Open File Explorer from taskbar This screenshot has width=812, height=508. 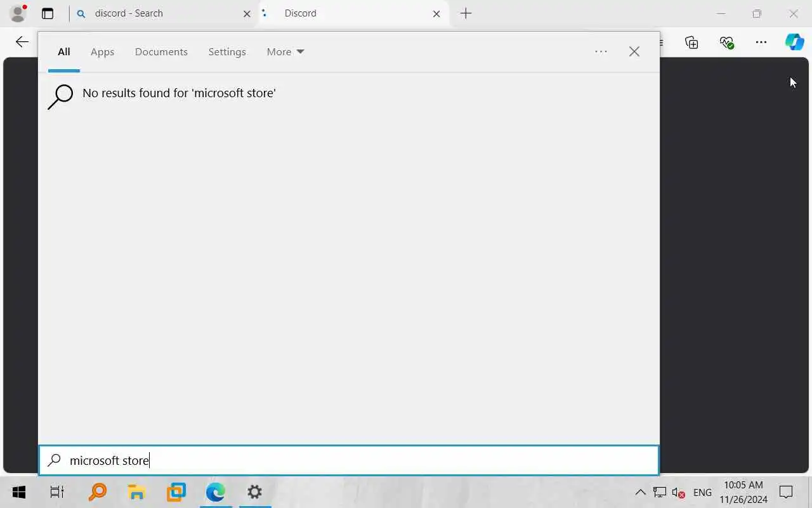coord(136,492)
